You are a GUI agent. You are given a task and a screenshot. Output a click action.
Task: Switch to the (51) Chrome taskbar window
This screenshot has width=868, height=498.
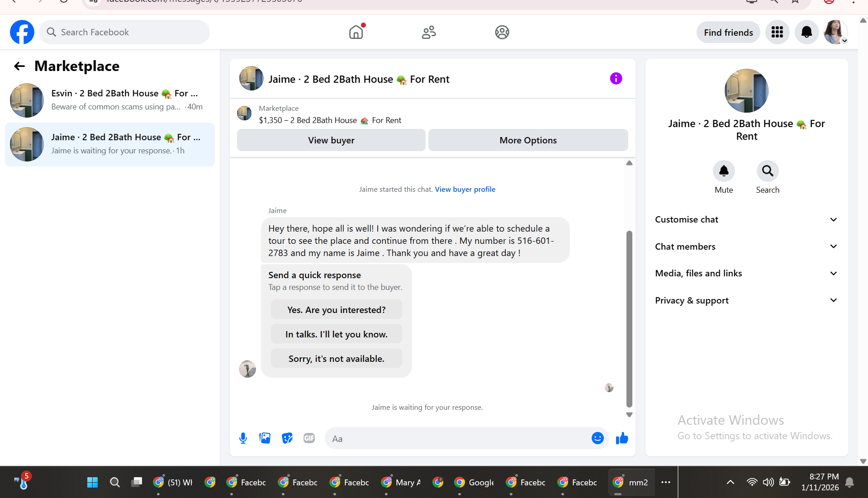pos(173,482)
